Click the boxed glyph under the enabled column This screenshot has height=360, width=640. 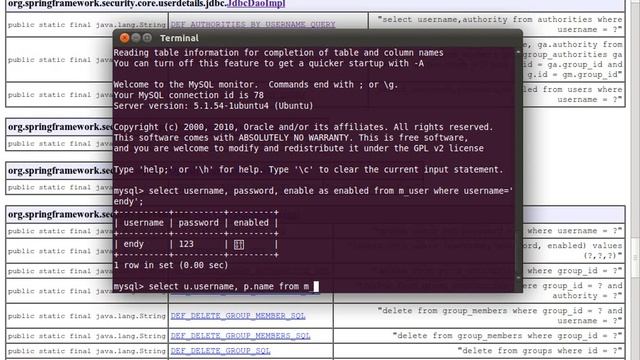coord(239,244)
